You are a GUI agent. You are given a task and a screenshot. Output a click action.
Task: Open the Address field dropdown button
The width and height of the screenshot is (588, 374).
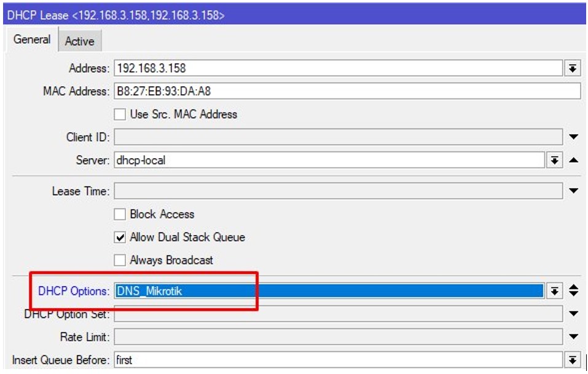tap(572, 68)
